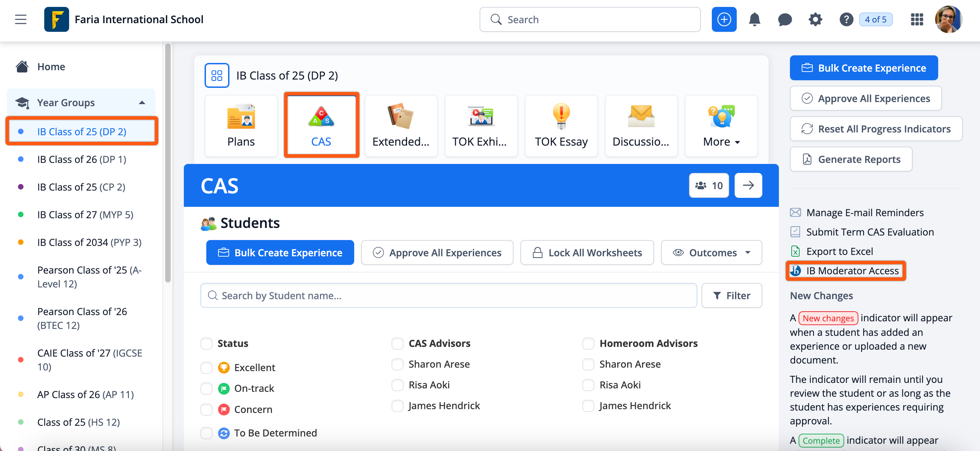Click the 10 students count button
Screen dimensions: 980x451
click(x=709, y=185)
